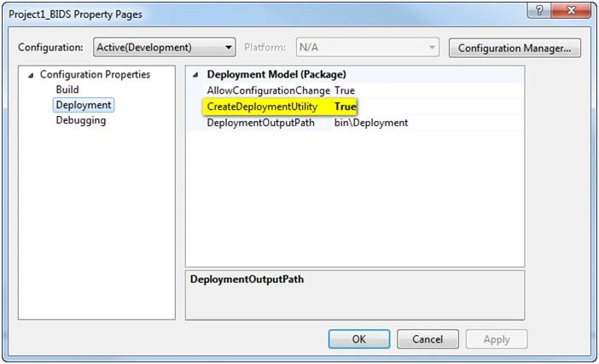
Task: Click OK to confirm the property pages
Action: pyautogui.click(x=359, y=339)
